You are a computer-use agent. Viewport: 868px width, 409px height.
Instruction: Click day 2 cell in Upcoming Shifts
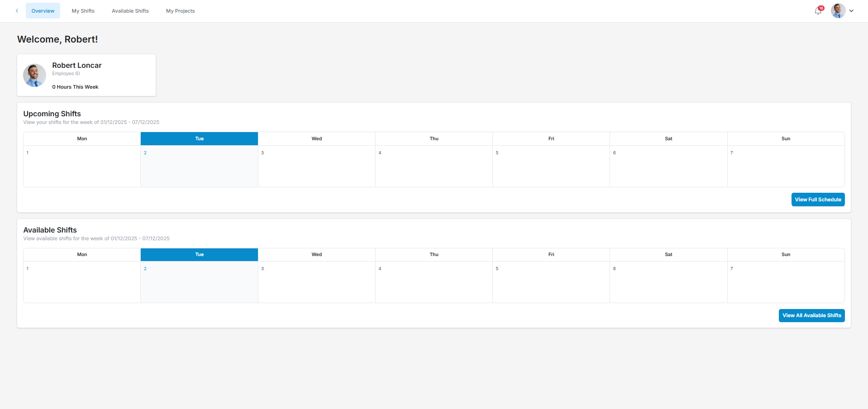(199, 166)
